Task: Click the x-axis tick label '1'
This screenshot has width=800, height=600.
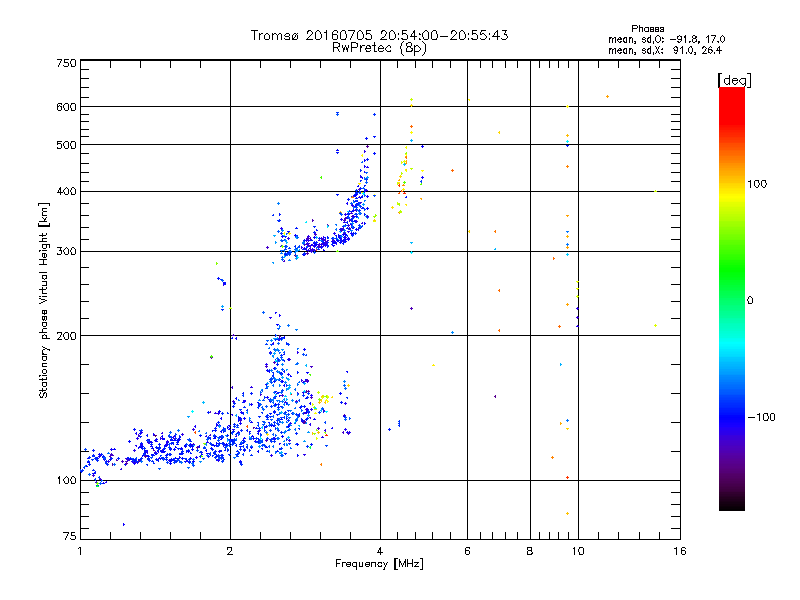Action: click(80, 551)
